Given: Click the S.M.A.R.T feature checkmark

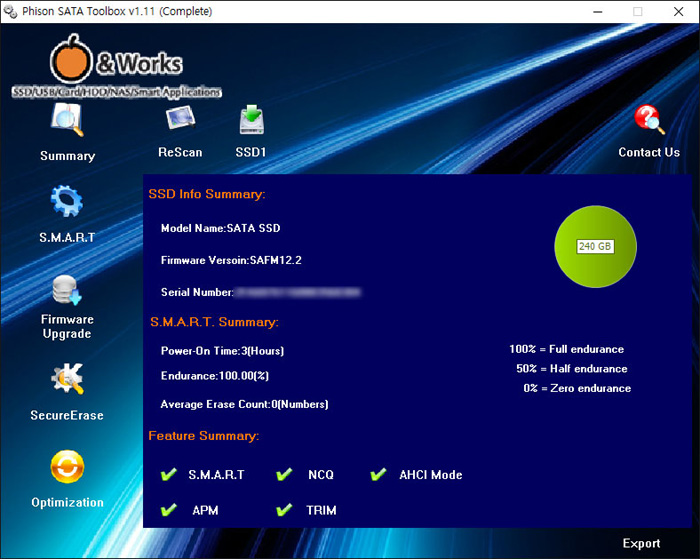Looking at the screenshot, I should (x=169, y=474).
